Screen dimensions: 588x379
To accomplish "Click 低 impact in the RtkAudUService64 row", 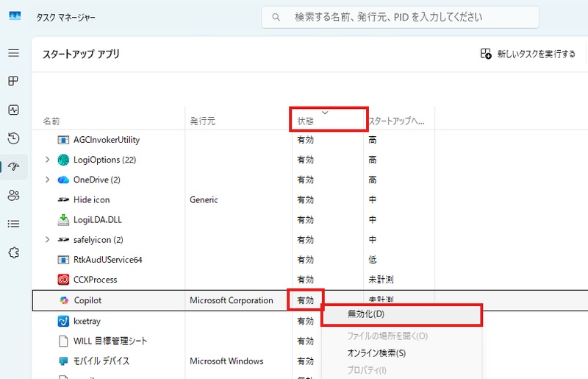I will (x=373, y=260).
